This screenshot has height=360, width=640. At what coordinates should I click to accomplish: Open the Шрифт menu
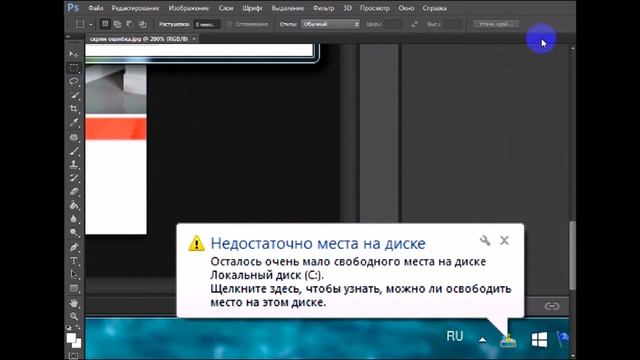pos(252,8)
